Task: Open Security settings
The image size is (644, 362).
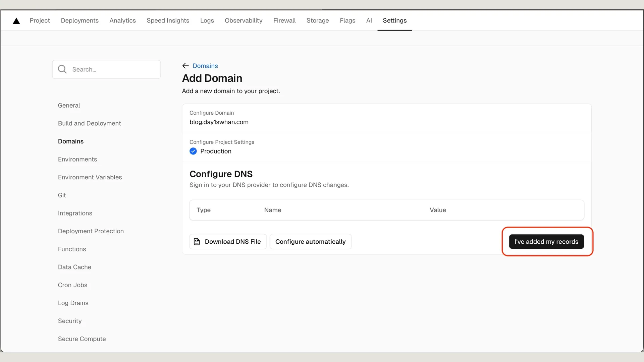Action: point(69,321)
